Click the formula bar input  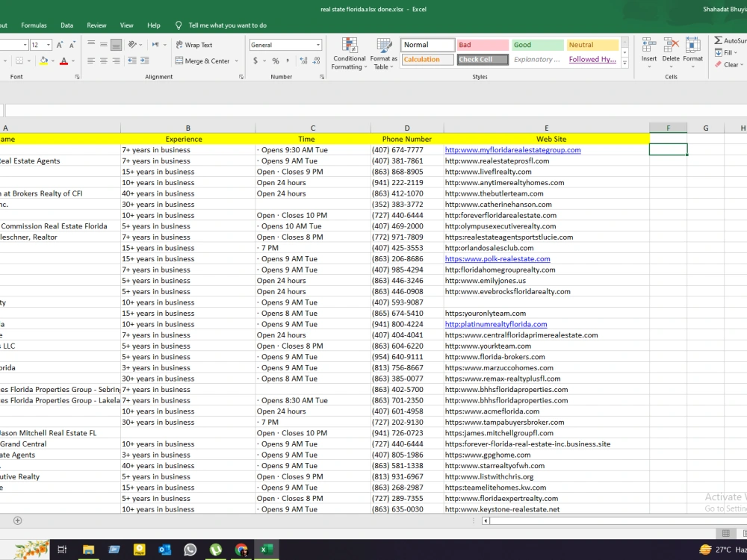[x=376, y=111]
